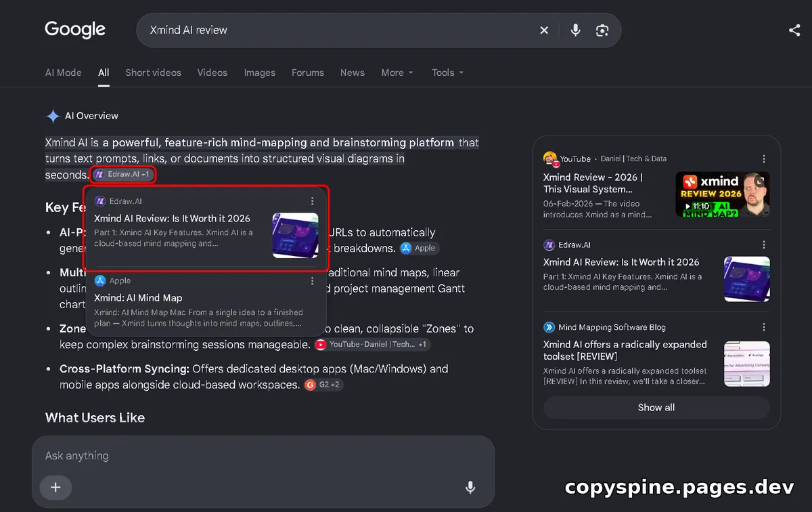This screenshot has width=812, height=512.
Task: Open popup link Xmind AI Review: Is It Worth it 2026
Action: pyautogui.click(x=172, y=218)
